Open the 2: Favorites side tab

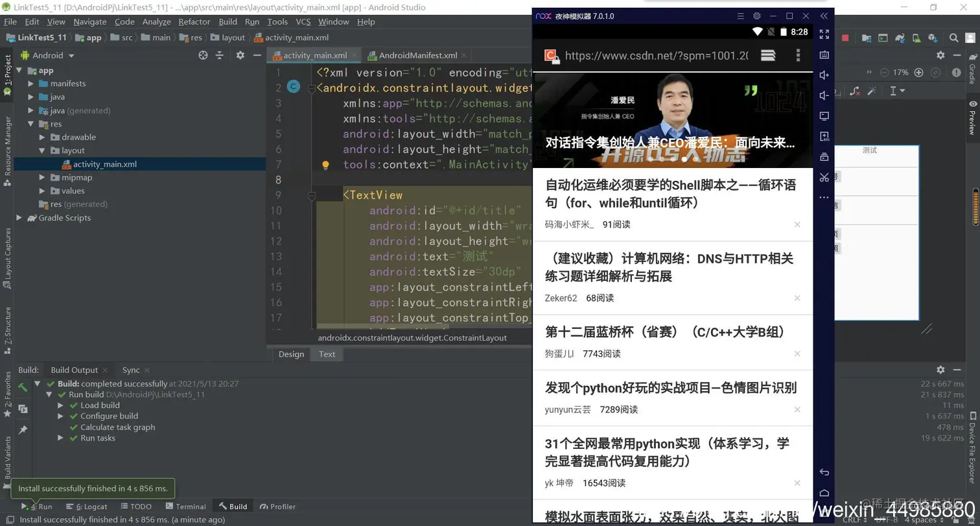7,394
